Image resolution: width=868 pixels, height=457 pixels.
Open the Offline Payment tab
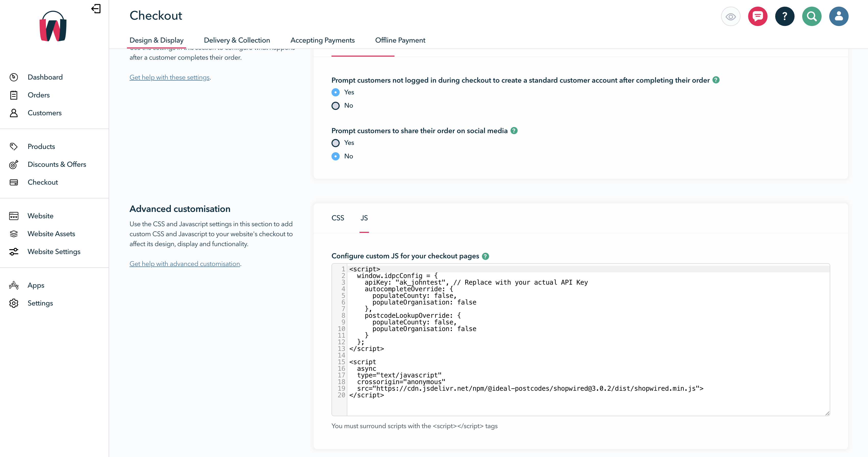pyautogui.click(x=400, y=40)
